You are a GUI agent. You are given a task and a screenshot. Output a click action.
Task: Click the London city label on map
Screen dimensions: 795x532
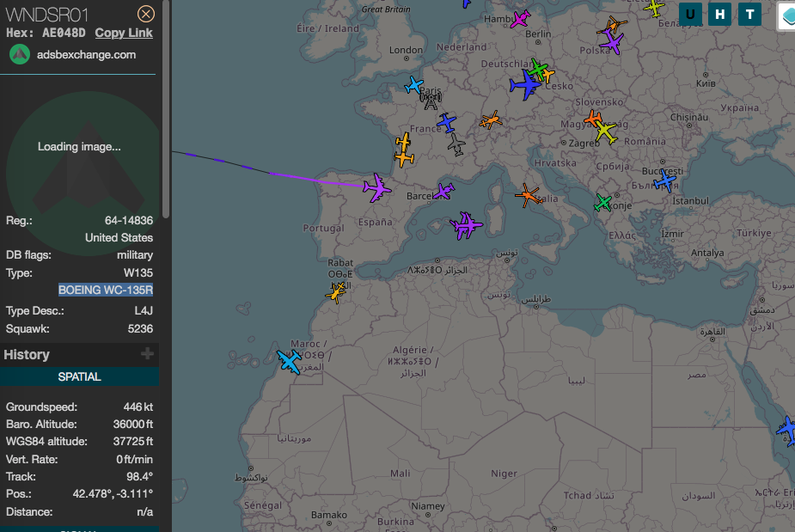point(407,50)
